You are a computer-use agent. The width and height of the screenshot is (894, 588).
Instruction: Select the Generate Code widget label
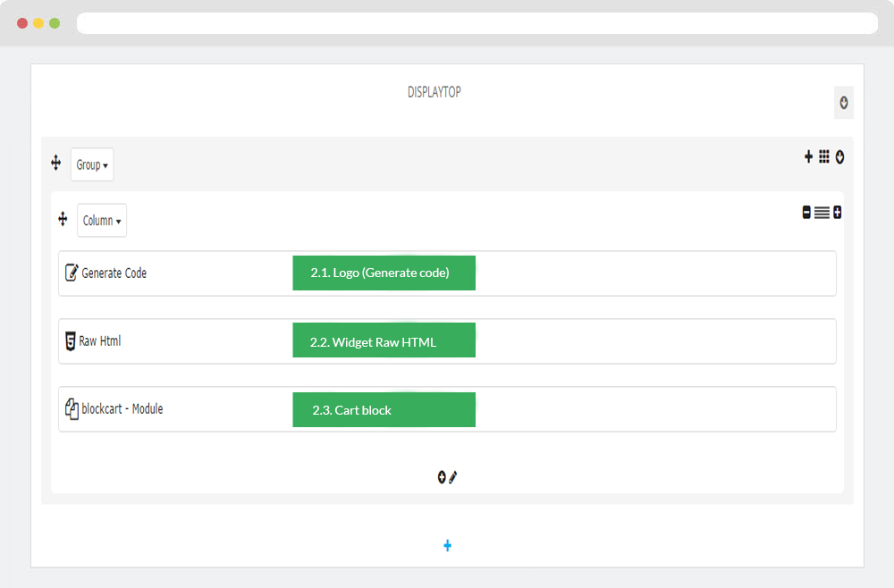(114, 273)
